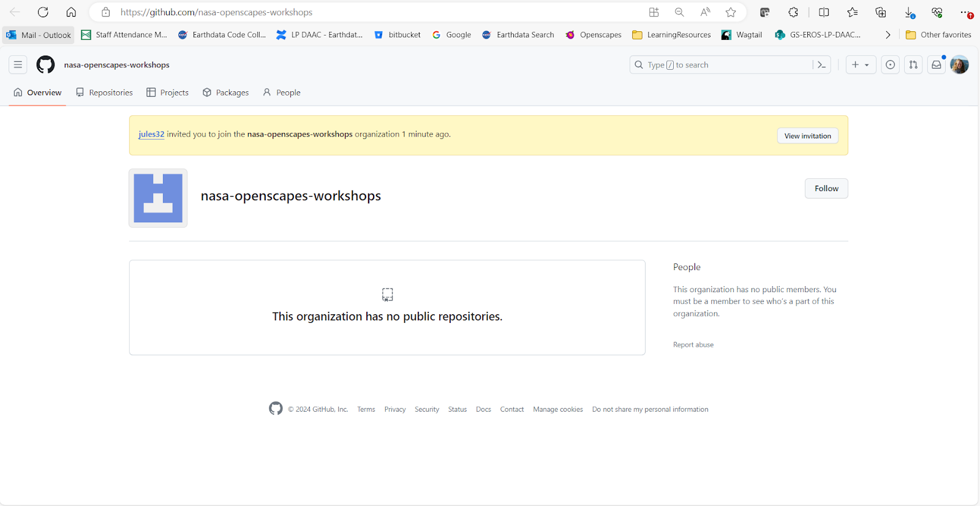The image size is (980, 506).
Task: Expand the hidden bookmarks chevron
Action: (888, 35)
